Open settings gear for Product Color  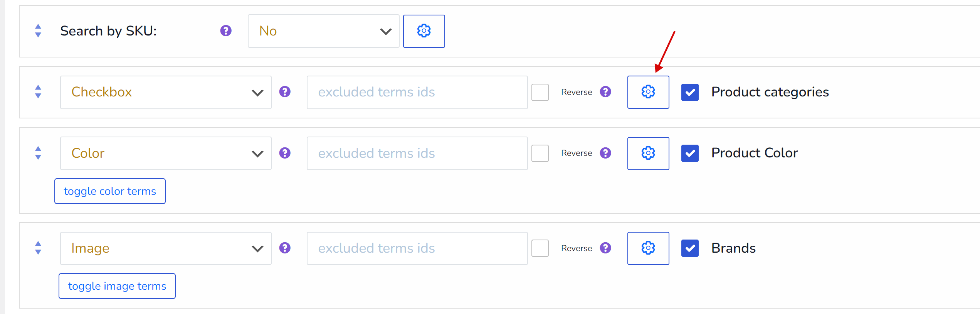[648, 154]
